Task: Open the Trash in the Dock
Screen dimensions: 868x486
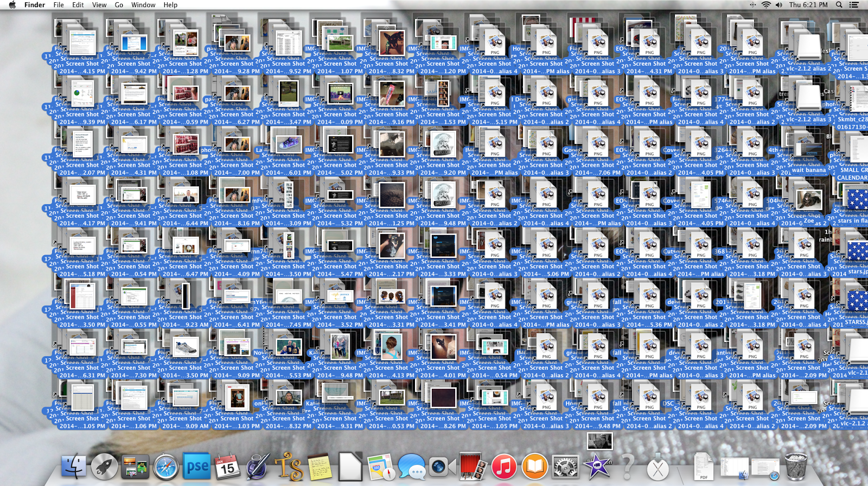Action: (796, 466)
